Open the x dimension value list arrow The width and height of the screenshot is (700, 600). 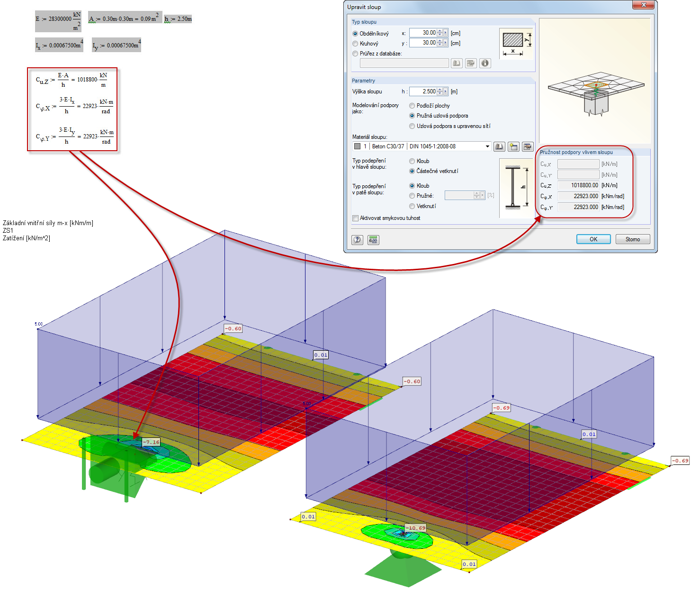[x=446, y=33]
